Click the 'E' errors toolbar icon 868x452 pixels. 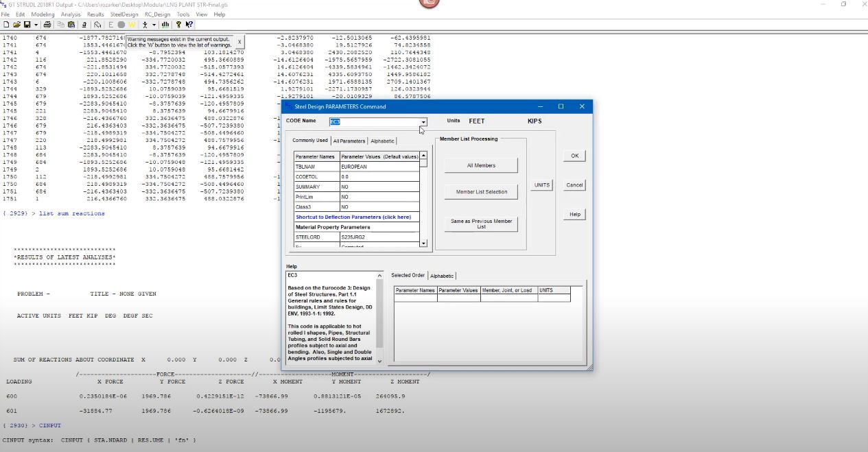pyautogui.click(x=111, y=25)
